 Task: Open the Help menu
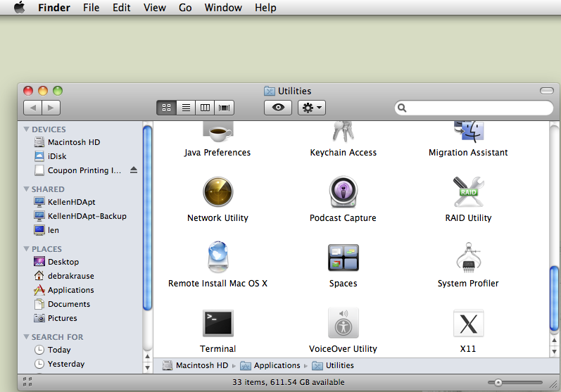[265, 8]
